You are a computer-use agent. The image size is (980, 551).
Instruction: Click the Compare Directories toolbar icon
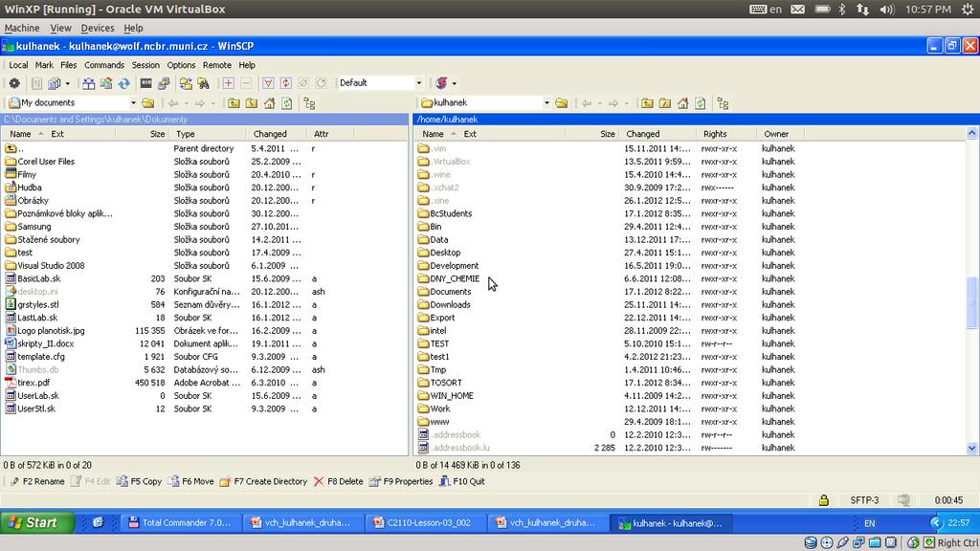pos(89,83)
